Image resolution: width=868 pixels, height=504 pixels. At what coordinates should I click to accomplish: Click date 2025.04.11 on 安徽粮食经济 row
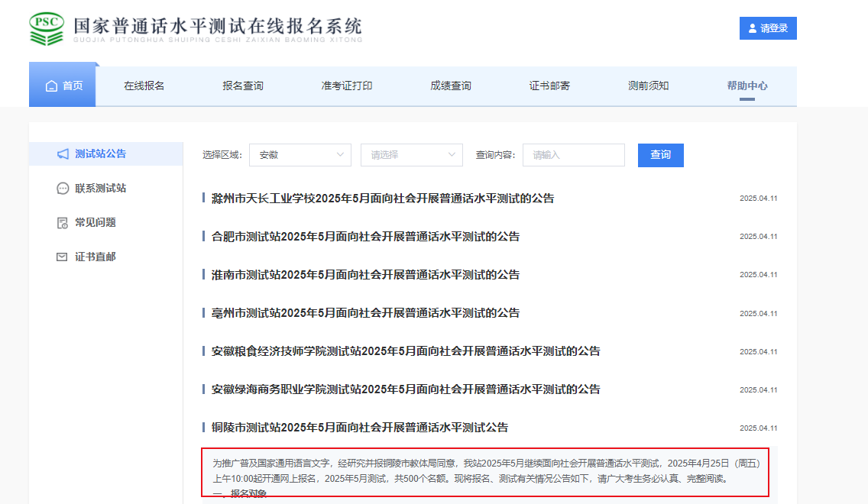coord(759,352)
